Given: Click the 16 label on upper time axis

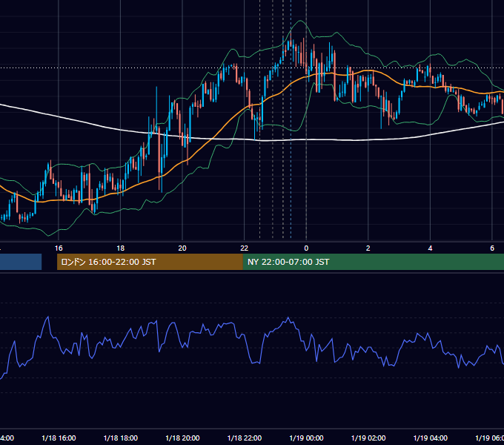Looking at the screenshot, I should [59, 248].
